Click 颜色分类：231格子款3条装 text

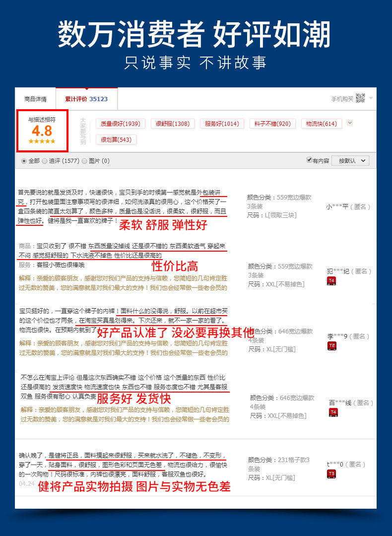pyautogui.click(x=278, y=464)
